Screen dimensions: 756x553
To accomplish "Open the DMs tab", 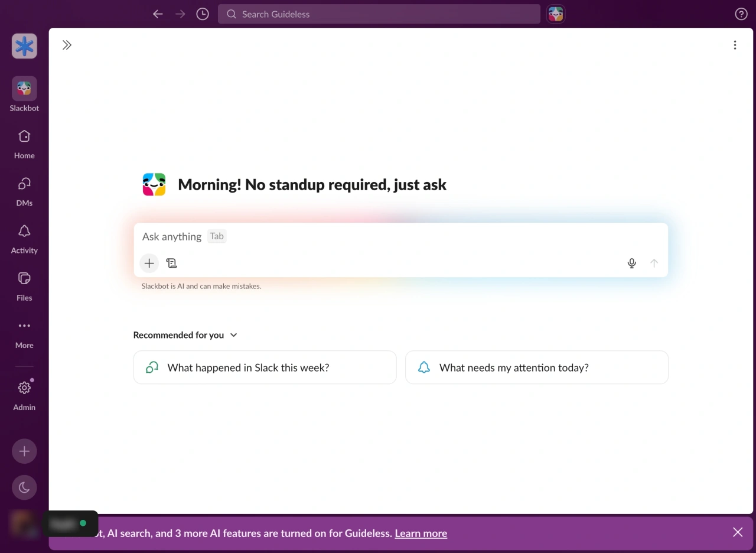I will [x=24, y=191].
